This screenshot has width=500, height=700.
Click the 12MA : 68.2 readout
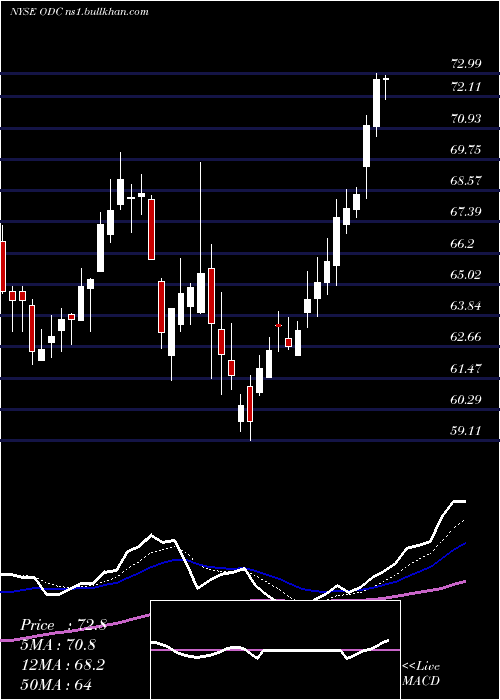[x=62, y=665]
